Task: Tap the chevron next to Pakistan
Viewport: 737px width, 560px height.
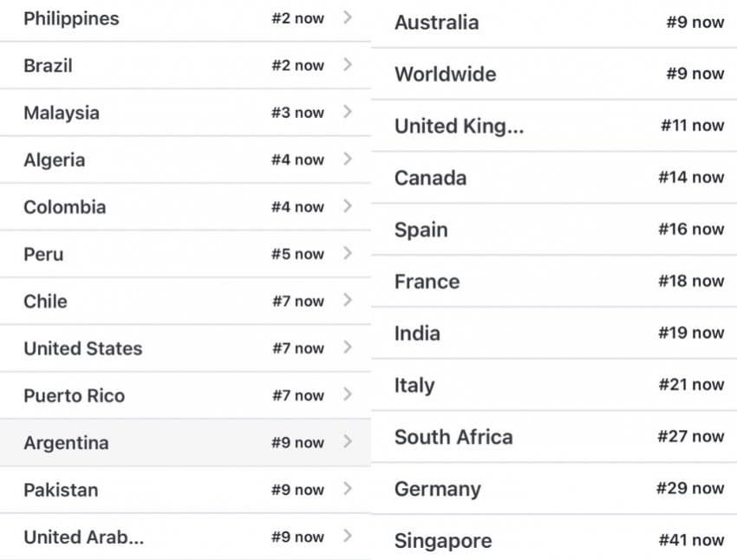Action: (x=348, y=490)
